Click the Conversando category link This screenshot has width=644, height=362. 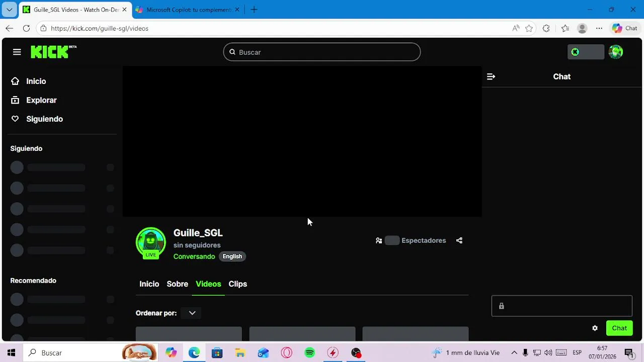click(194, 256)
